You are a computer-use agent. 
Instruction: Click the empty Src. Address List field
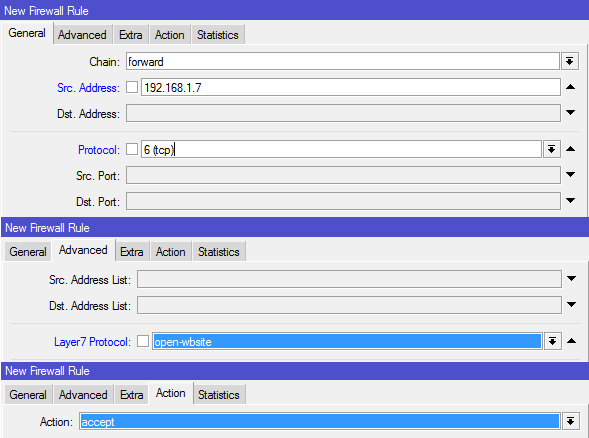point(349,279)
